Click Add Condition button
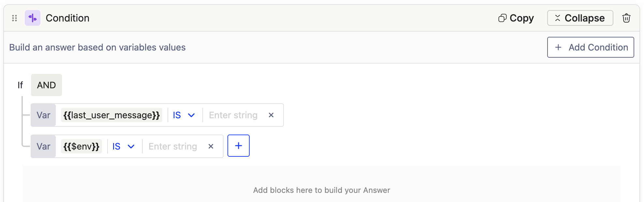Screen dimensions: 644x202 point(590,47)
